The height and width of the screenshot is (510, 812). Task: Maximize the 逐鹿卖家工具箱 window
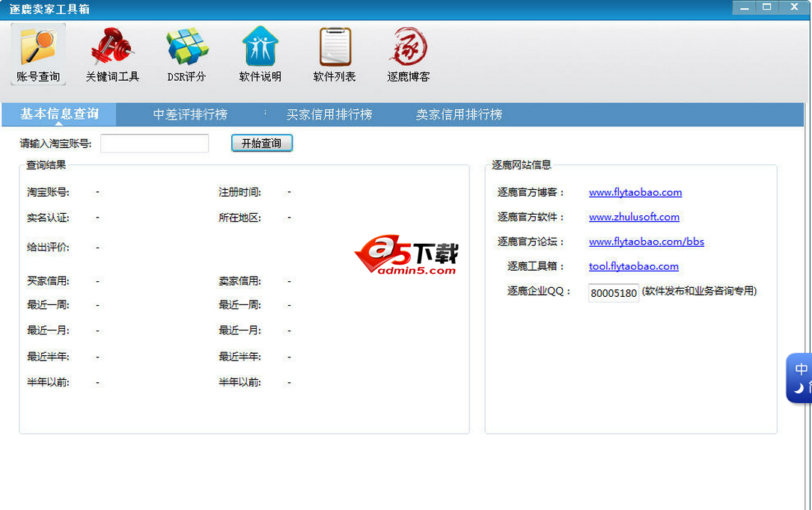pyautogui.click(x=767, y=7)
